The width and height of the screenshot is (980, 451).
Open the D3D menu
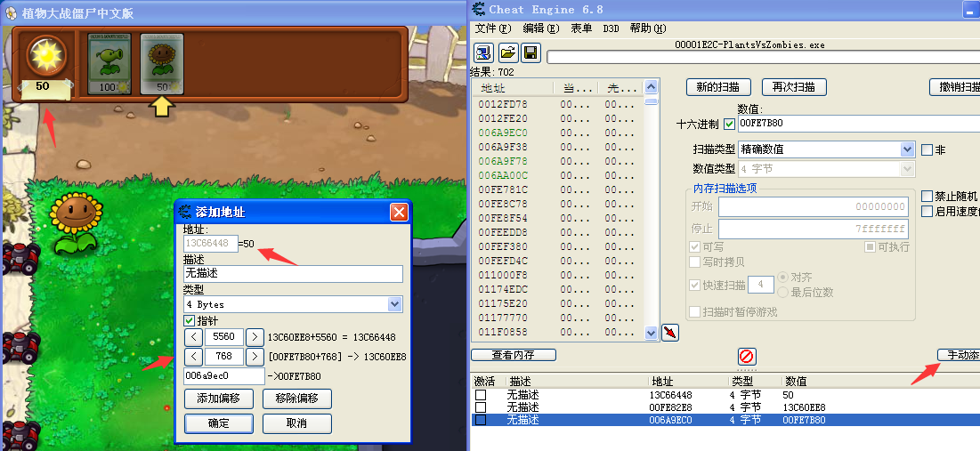point(611,28)
